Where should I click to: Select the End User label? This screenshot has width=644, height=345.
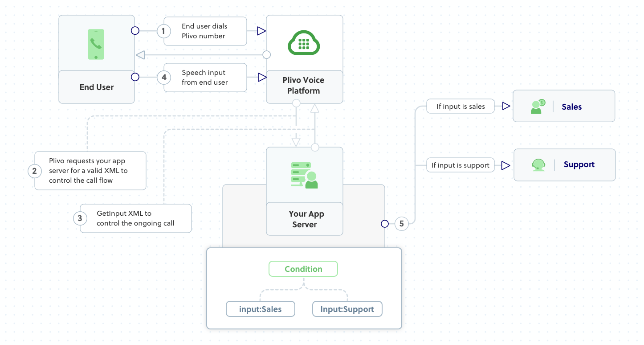[97, 87]
